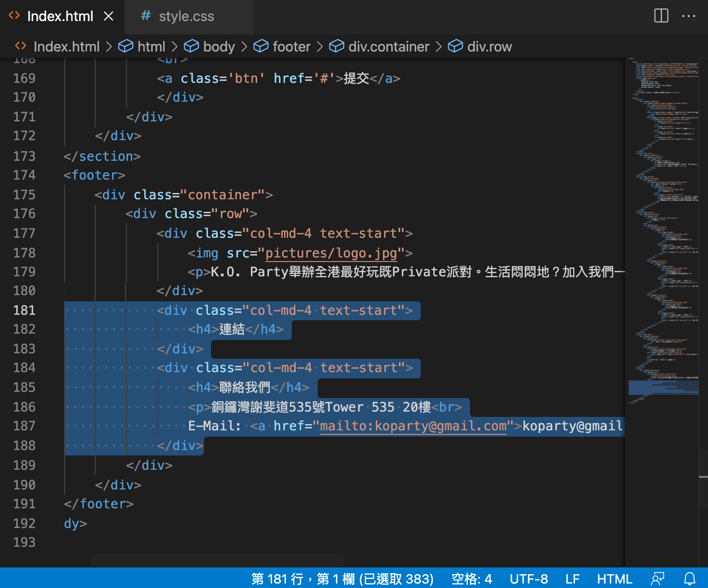Click the highlighted minimap viewport slider

coord(663,387)
